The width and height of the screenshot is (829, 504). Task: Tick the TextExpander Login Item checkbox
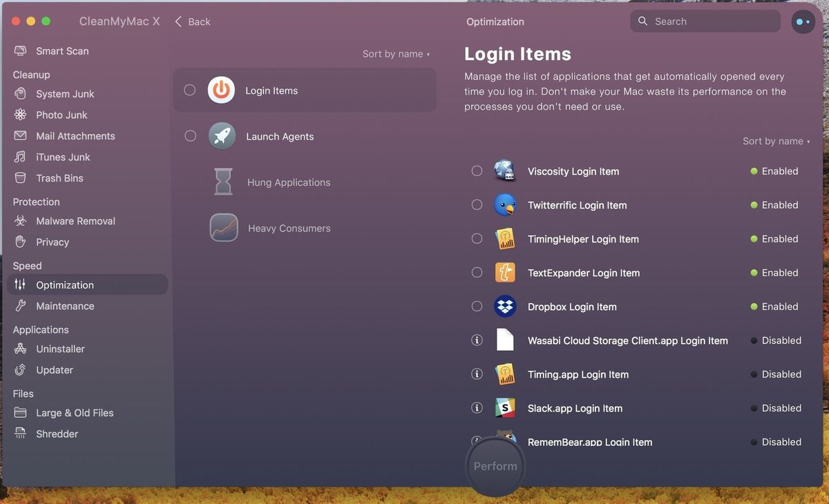tap(477, 272)
